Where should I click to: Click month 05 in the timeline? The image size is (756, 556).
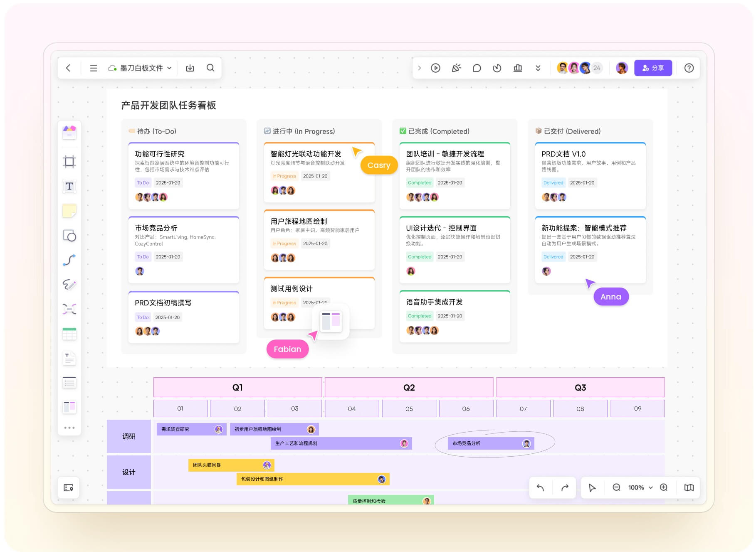pyautogui.click(x=409, y=408)
